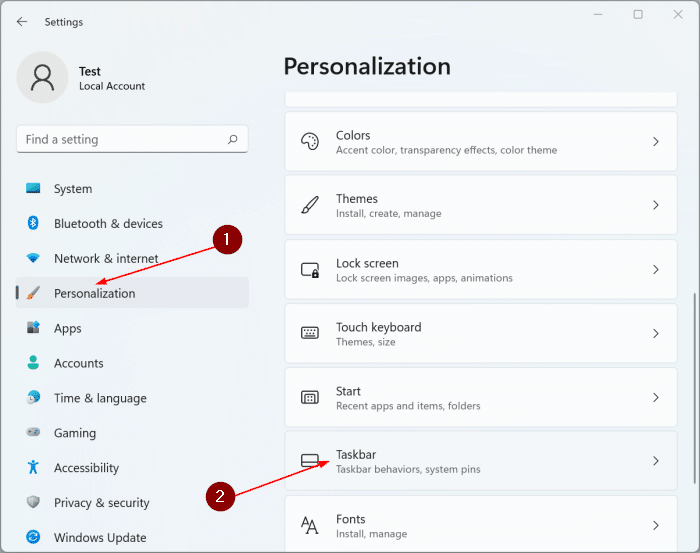700x553 pixels.
Task: Open Lock screen via its chevron
Action: (x=655, y=270)
